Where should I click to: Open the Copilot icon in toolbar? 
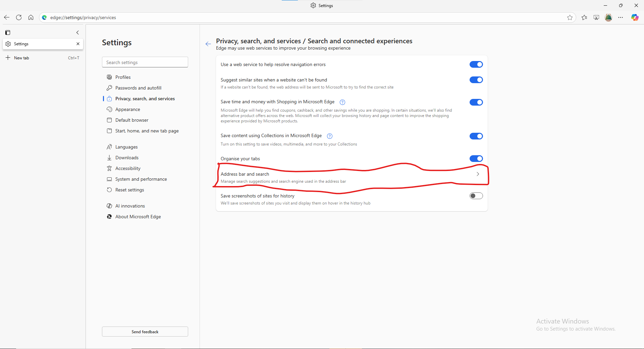click(635, 17)
